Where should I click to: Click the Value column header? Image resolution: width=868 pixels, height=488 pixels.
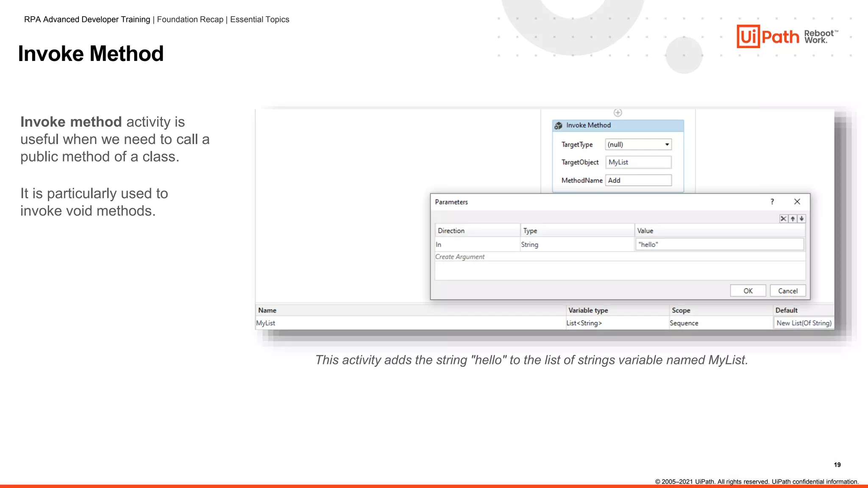(720, 231)
